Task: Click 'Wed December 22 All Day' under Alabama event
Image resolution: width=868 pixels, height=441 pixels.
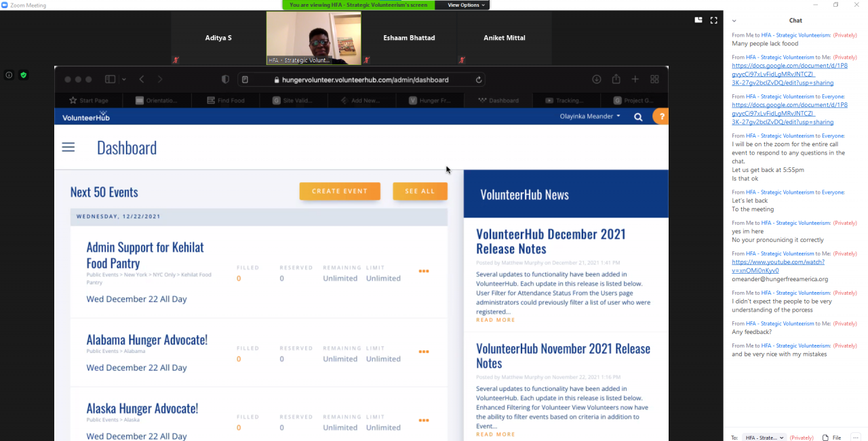Action: coord(136,368)
